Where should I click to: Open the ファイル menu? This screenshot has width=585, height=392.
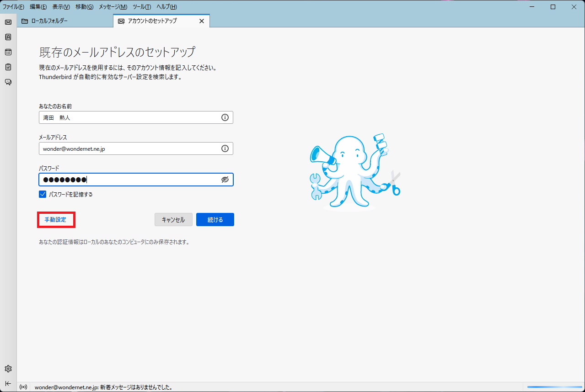(x=13, y=7)
